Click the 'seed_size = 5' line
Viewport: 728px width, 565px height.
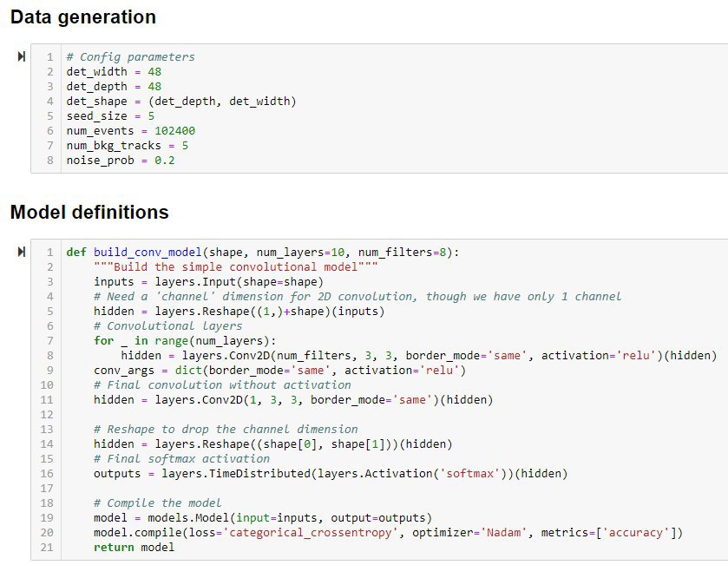110,116
